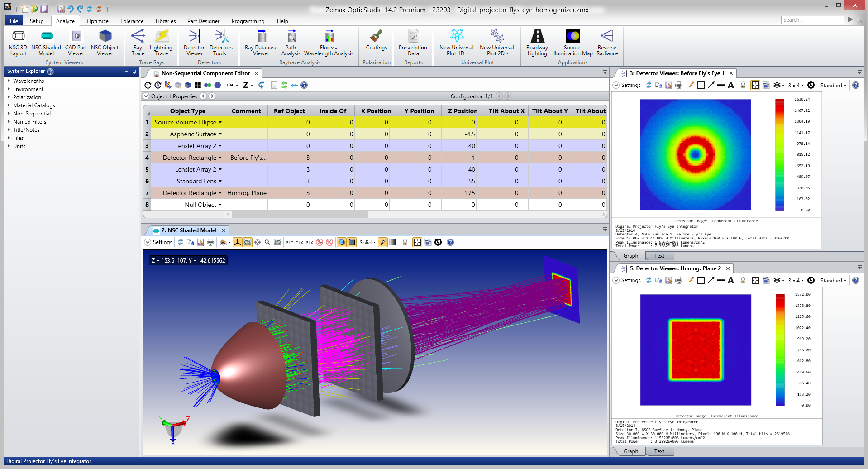This screenshot has height=469, width=868.
Task: Open the CAD export dropdown in the editor
Action: pos(232,85)
